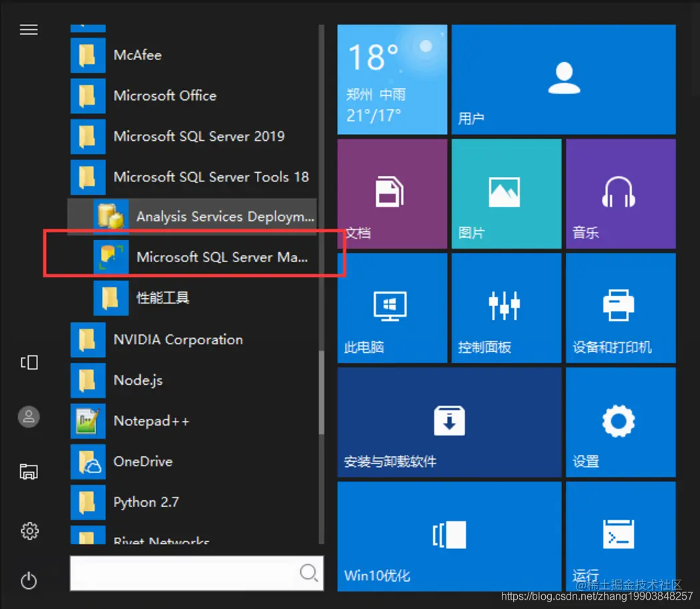Open the 设备和打印机 printers tile
This screenshot has height=609, width=700.
point(621,308)
